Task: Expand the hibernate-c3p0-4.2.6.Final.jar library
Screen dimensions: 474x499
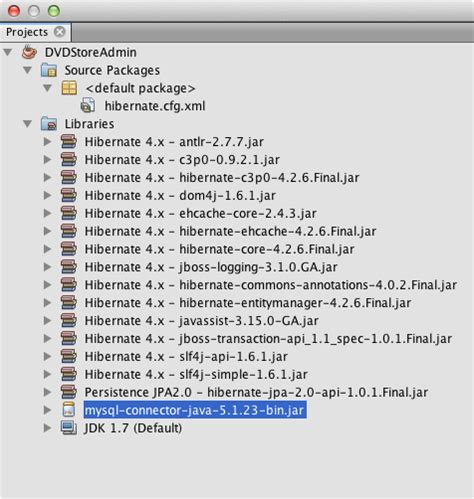Action: pyautogui.click(x=47, y=178)
